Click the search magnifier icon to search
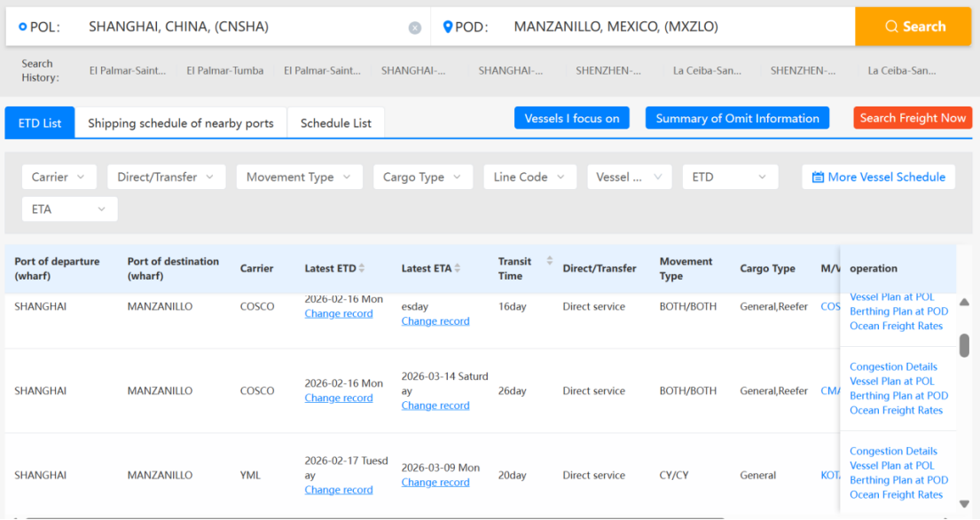Viewport: 980px width, 520px height. 893,26
